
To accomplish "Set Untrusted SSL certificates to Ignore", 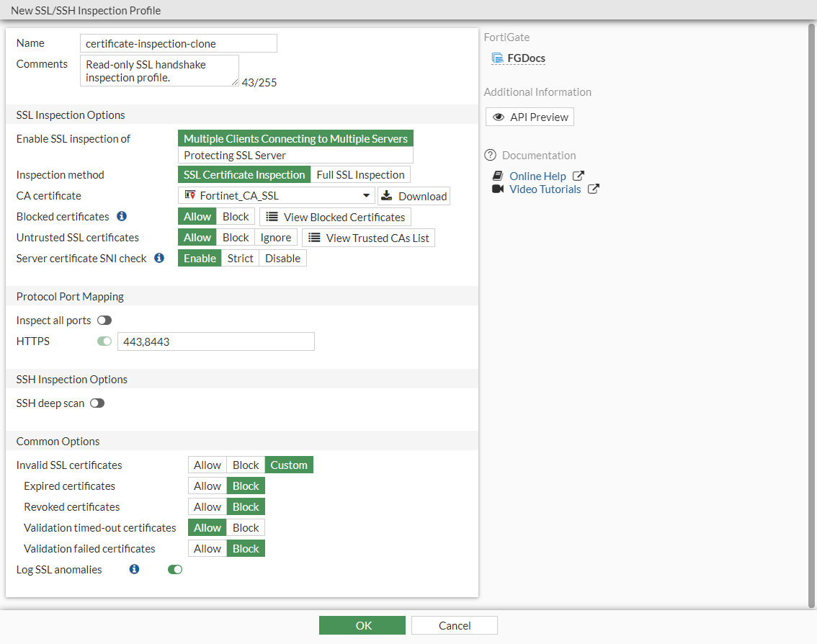I will point(276,238).
